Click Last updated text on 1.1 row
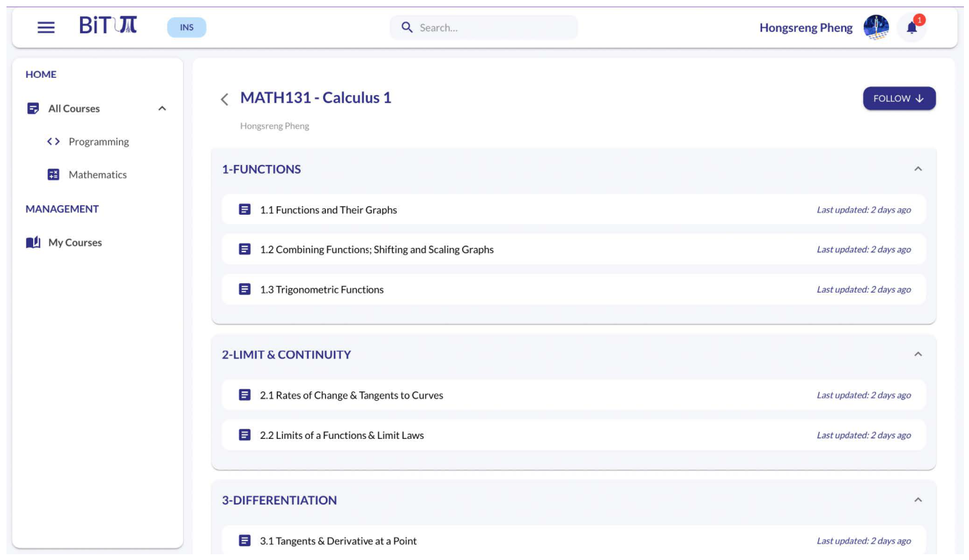 tap(864, 210)
